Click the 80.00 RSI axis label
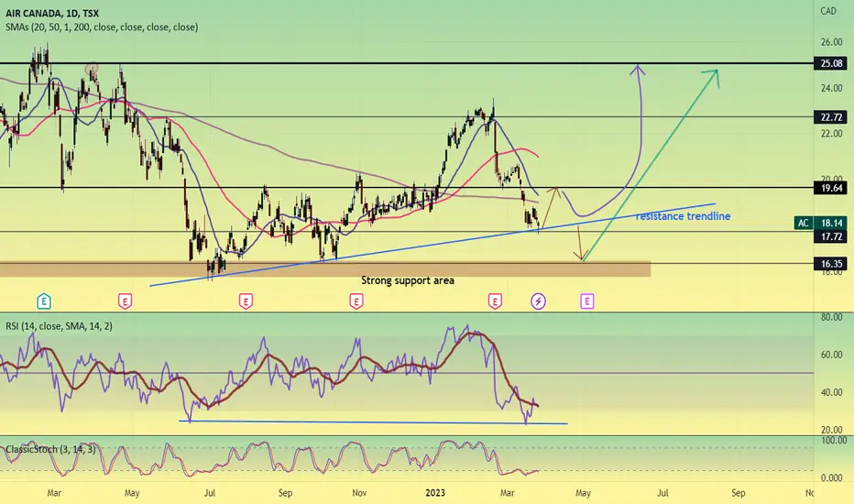Image resolution: width=854 pixels, height=504 pixels. [x=831, y=317]
